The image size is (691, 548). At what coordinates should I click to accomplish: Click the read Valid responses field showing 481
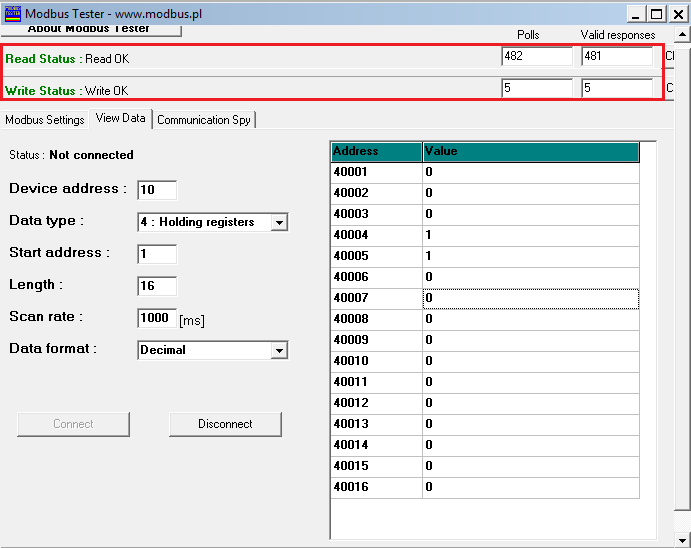click(x=617, y=56)
